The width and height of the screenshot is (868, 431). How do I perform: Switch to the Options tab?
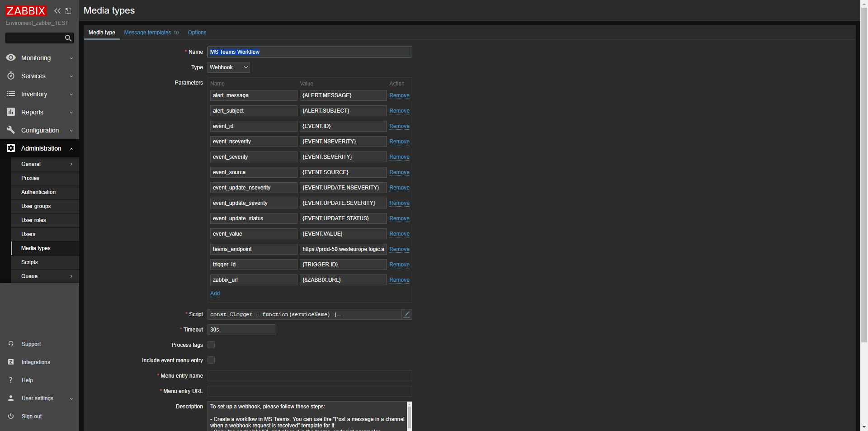click(197, 33)
